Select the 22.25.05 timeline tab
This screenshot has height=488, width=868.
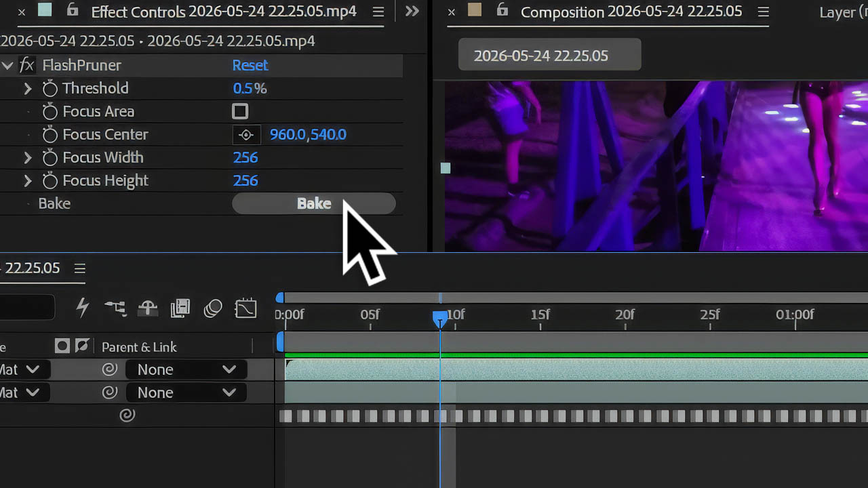point(33,268)
